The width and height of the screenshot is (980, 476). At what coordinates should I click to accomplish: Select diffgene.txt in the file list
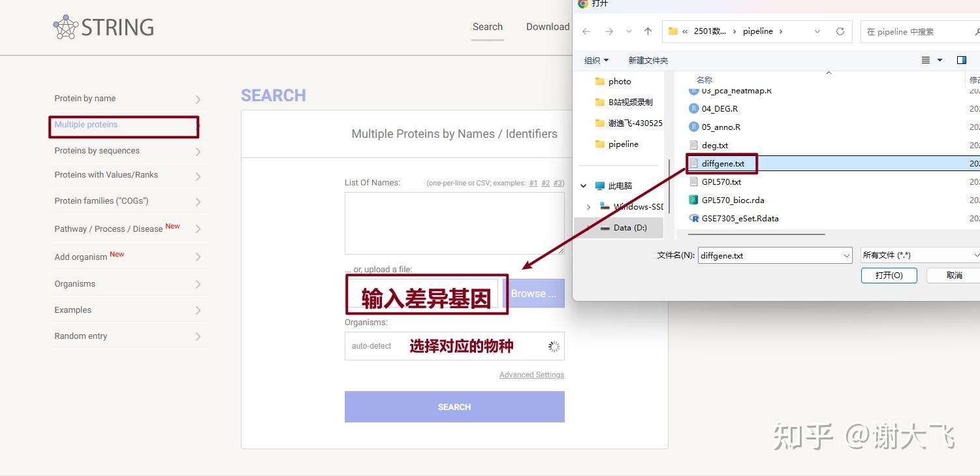(x=722, y=163)
